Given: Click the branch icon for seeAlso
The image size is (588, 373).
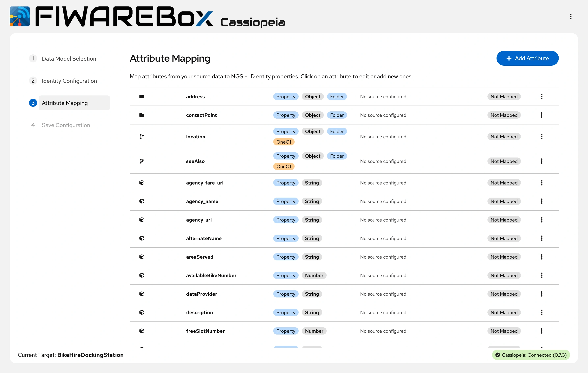Looking at the screenshot, I should 142,161.
